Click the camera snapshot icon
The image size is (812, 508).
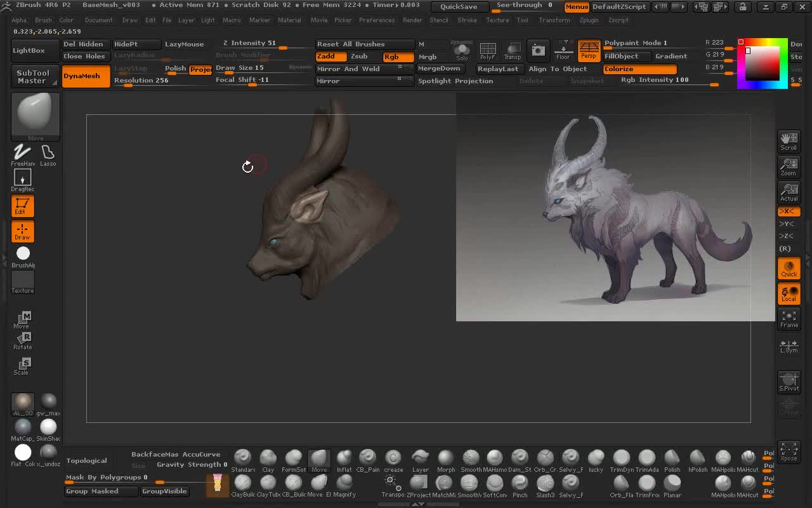click(x=538, y=50)
